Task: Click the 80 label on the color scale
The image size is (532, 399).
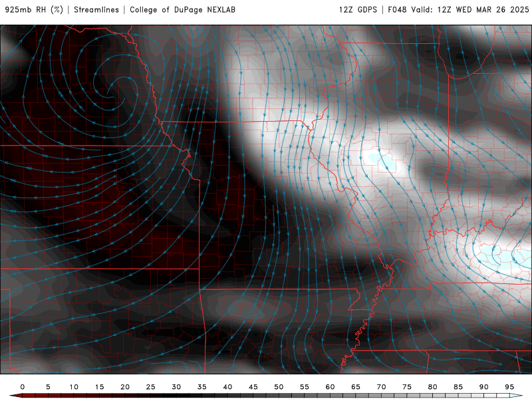Action: 433,387
